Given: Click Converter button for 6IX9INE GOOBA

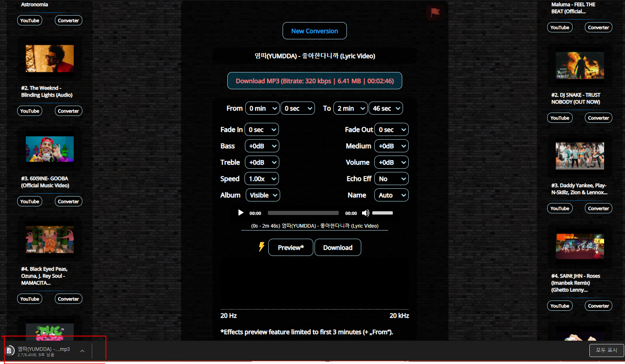Looking at the screenshot, I should pos(68,201).
